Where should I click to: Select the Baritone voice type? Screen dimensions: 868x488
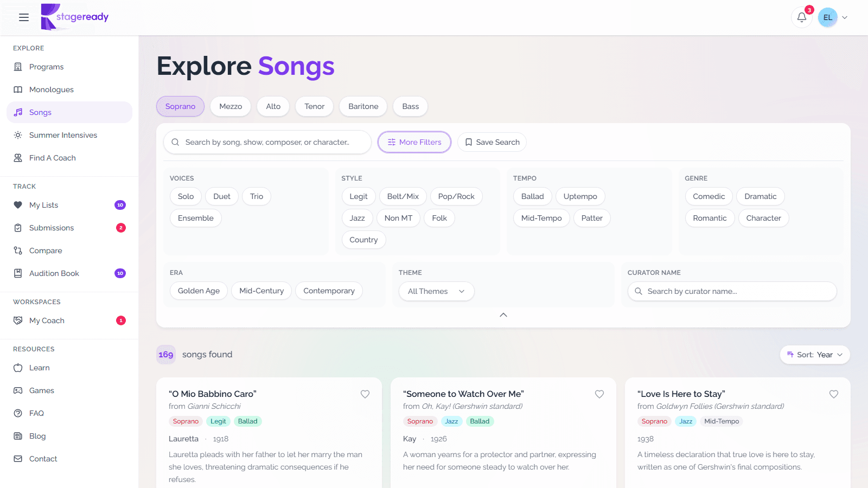point(363,106)
